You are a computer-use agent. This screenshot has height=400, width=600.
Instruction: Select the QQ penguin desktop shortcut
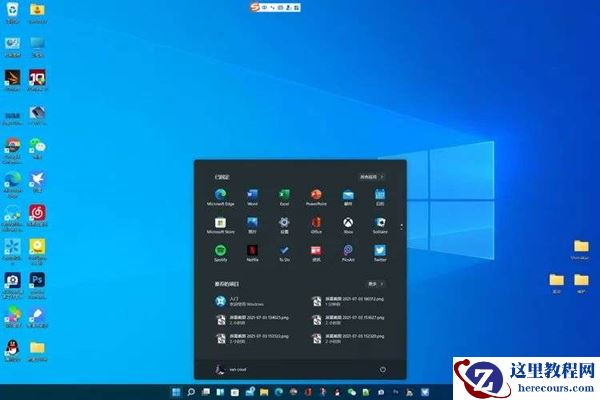[13, 350]
